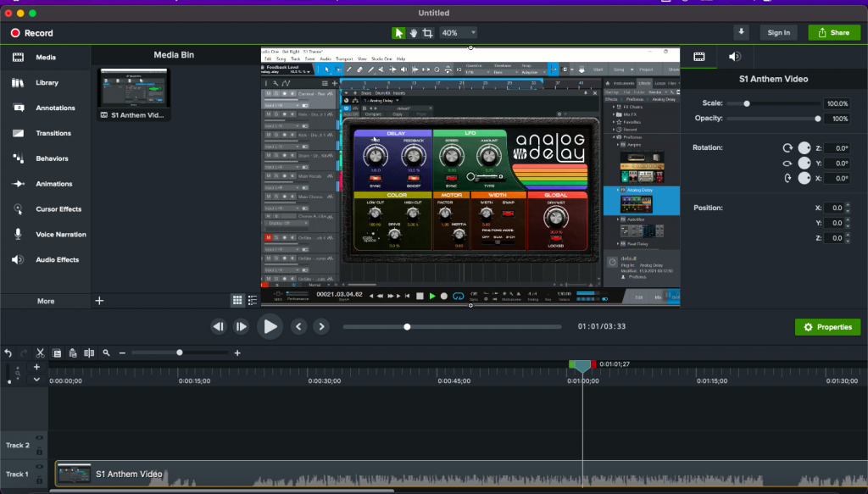Cut the selection with scissors icon

click(40, 353)
